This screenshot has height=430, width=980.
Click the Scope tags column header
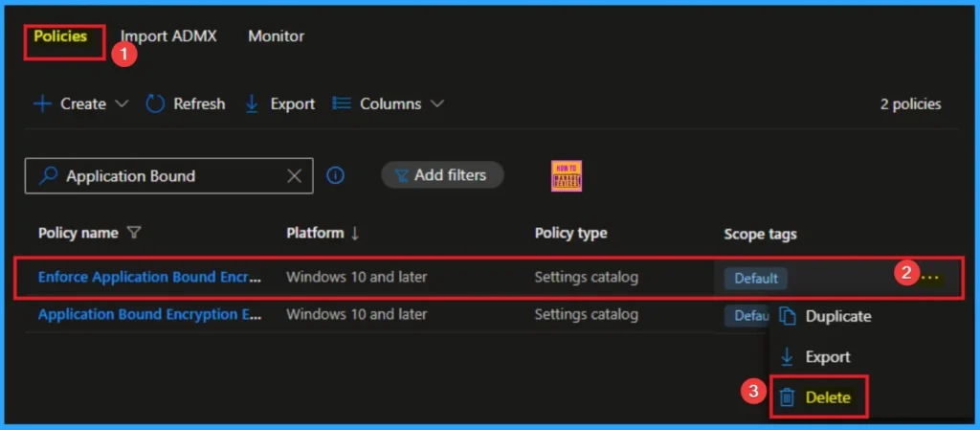[760, 234]
